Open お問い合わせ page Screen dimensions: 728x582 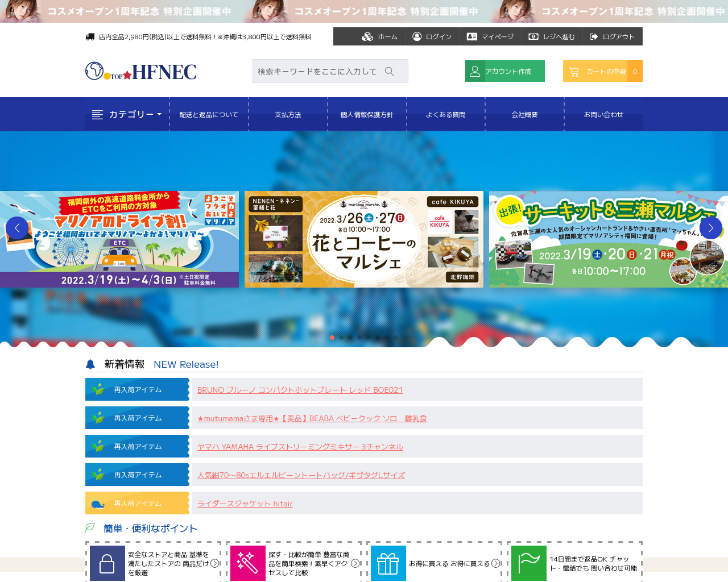603,115
